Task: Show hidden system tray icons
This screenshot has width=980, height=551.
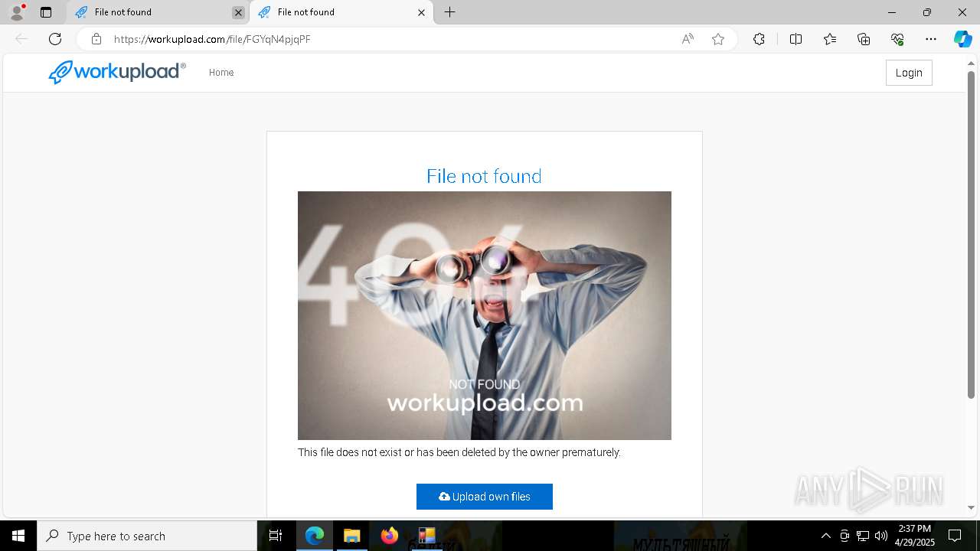Action: (825, 536)
